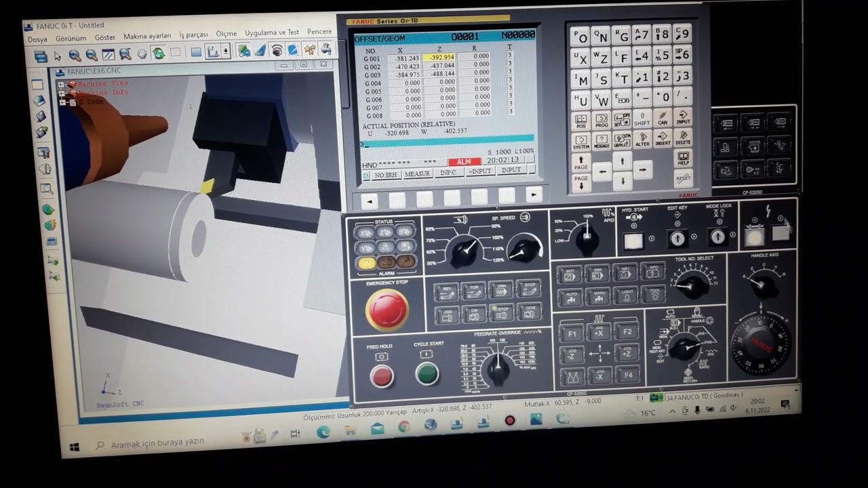Open the Dosya menu
868x488 pixels.
37,39
